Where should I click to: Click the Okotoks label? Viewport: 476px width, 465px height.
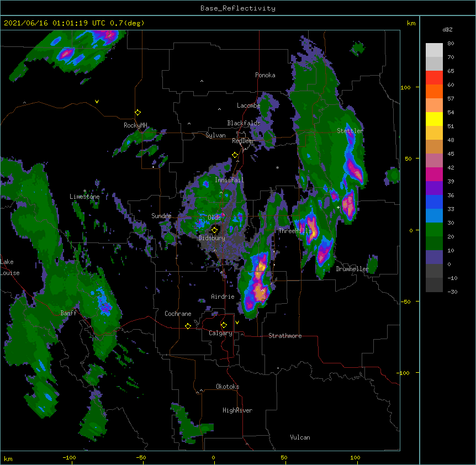point(228,387)
